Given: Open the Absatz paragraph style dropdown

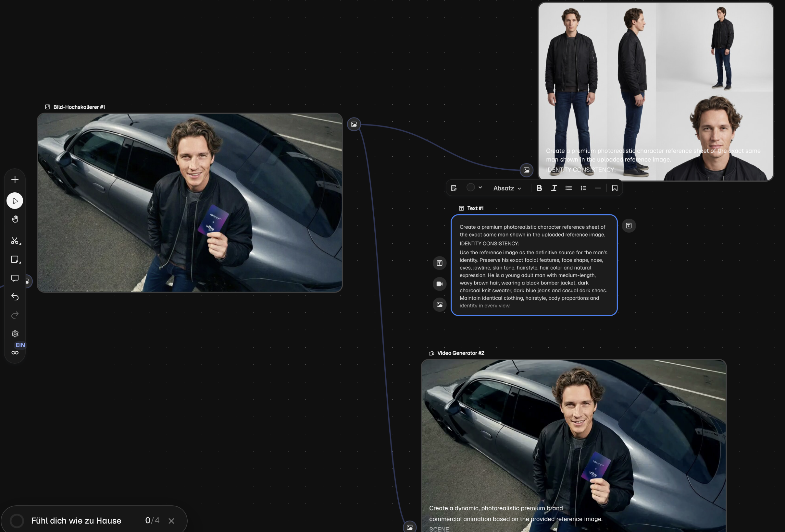Looking at the screenshot, I should [x=507, y=188].
